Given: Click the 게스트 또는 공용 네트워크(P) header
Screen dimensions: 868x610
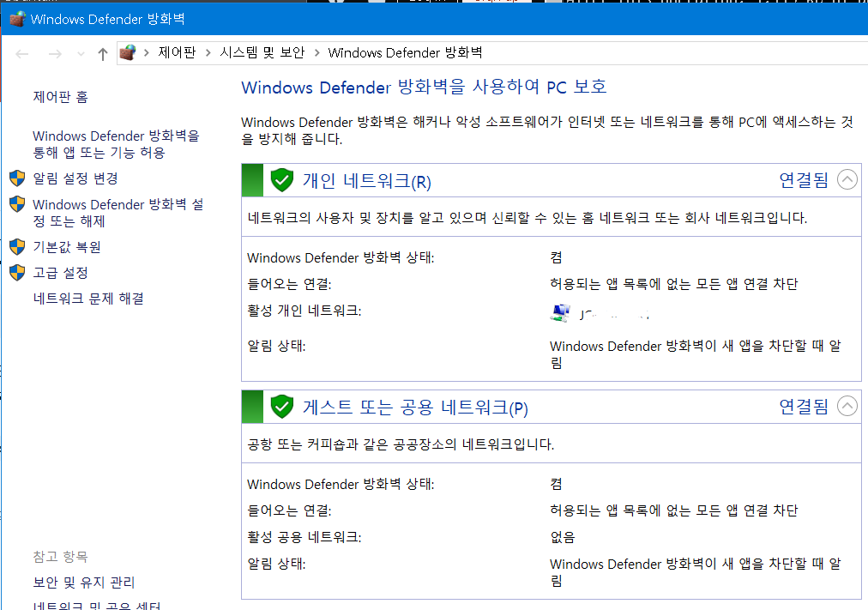Looking at the screenshot, I should (415, 408).
